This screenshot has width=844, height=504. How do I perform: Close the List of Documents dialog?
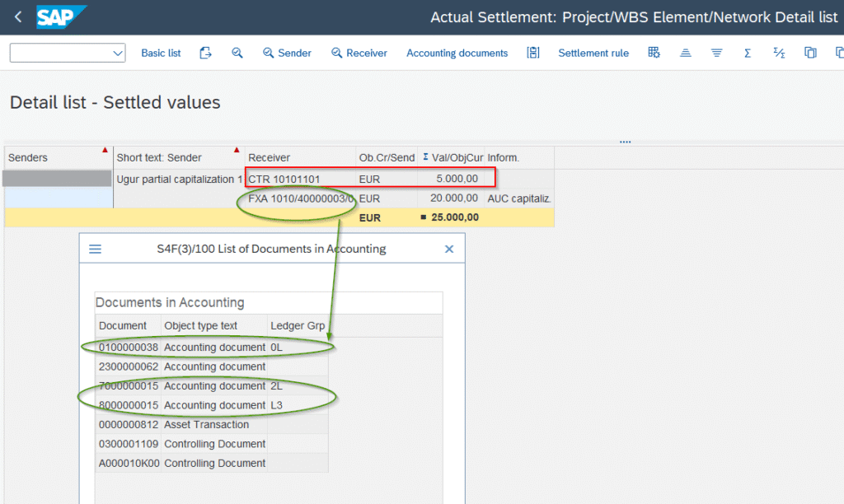point(449,249)
